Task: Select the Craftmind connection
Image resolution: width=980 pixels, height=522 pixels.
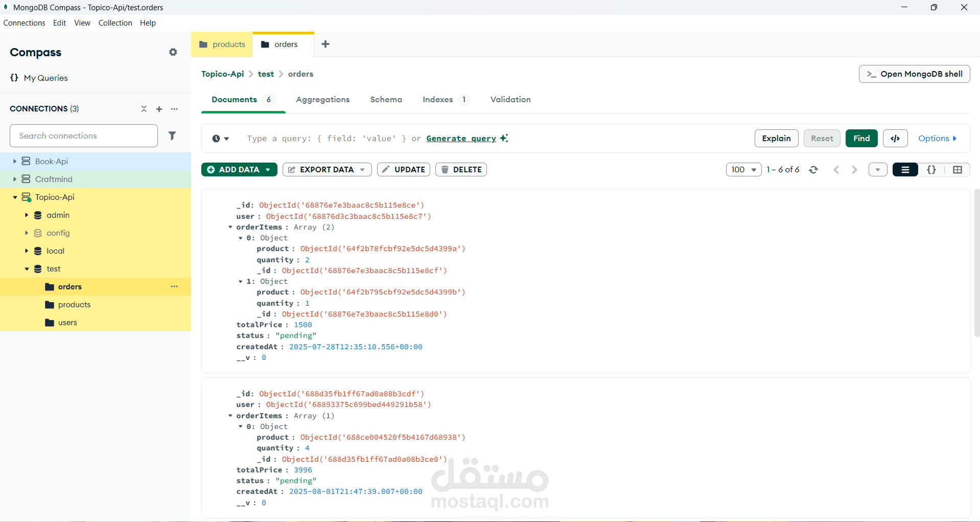Action: click(x=96, y=179)
